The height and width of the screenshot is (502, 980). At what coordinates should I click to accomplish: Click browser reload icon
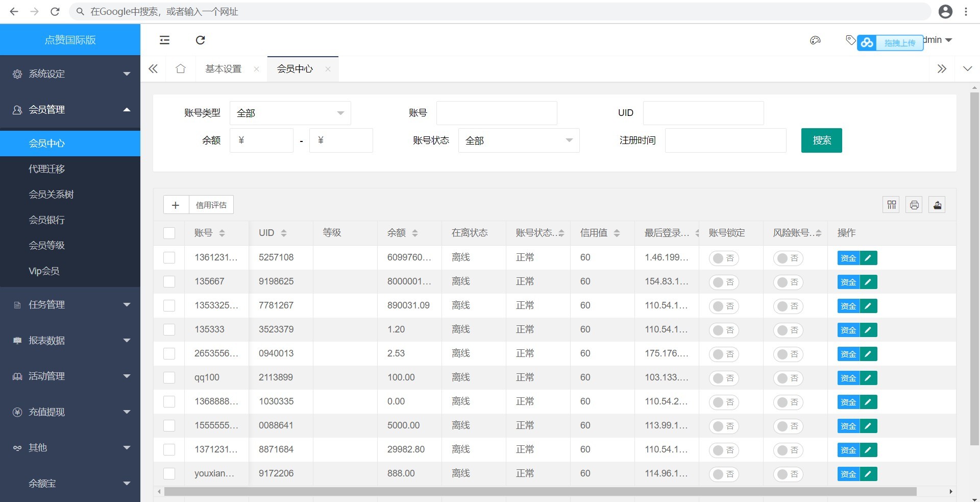coord(55,11)
